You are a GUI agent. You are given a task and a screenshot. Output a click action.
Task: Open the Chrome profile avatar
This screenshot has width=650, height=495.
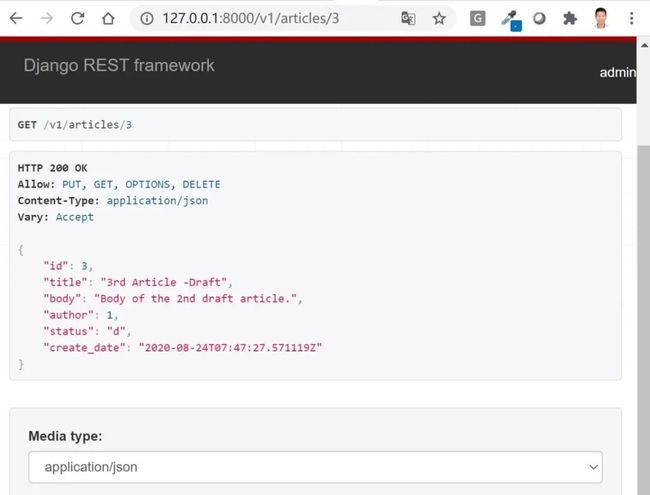pos(600,18)
